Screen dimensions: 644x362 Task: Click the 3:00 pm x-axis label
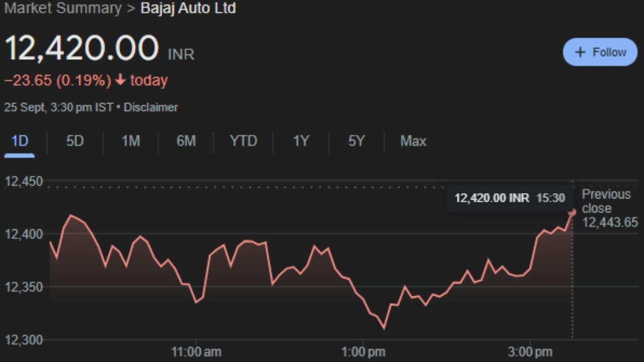click(x=530, y=352)
